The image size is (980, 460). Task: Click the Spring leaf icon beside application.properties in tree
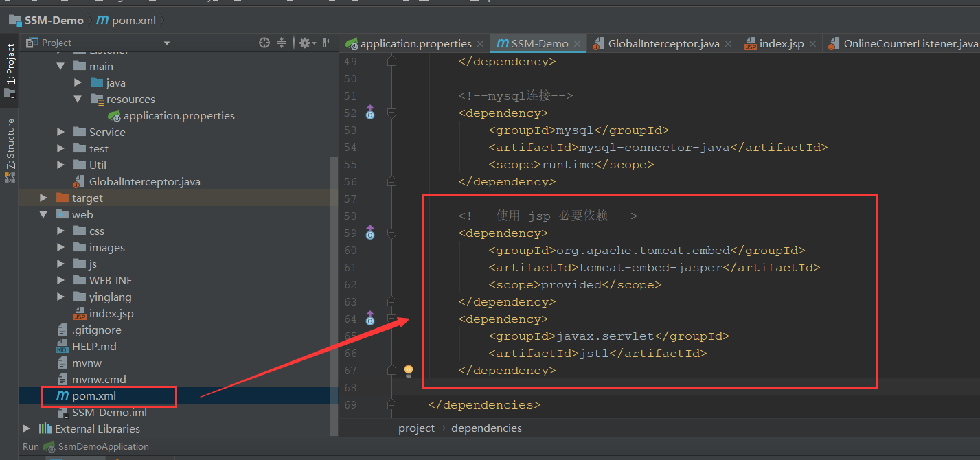(x=115, y=115)
